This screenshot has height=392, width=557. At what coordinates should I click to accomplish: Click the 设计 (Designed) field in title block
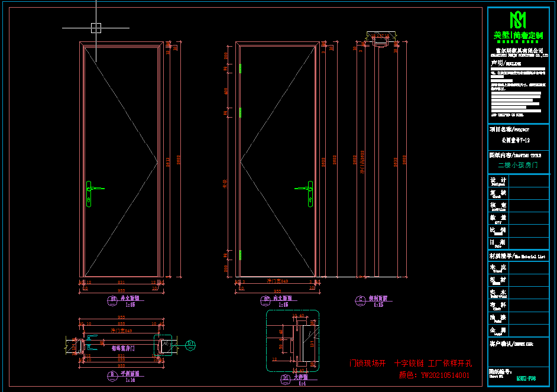tap(498, 181)
